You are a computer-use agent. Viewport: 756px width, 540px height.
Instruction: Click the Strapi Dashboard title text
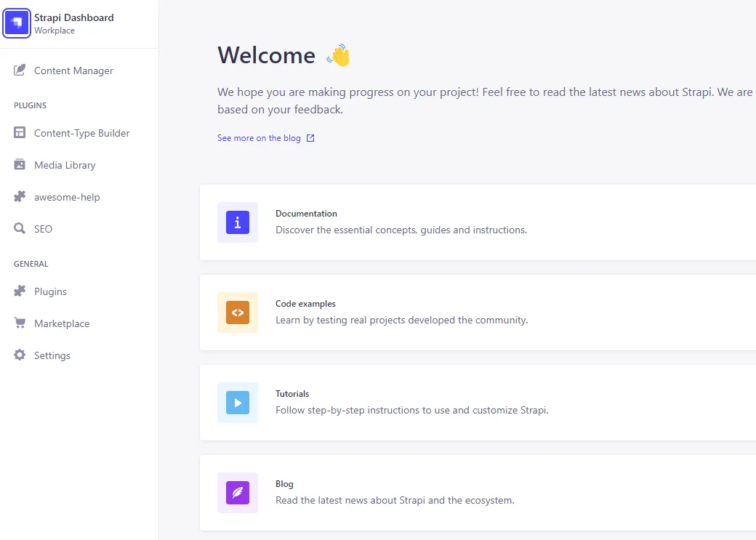(73, 17)
